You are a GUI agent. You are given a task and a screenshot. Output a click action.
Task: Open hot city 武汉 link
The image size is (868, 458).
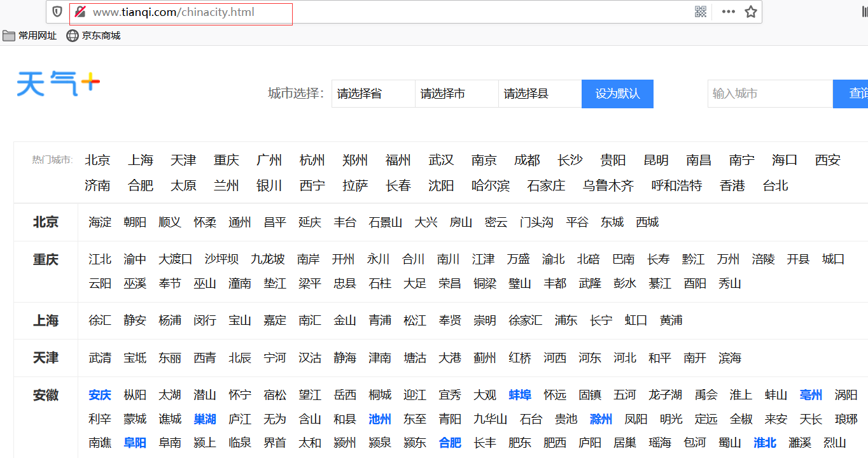(x=441, y=160)
